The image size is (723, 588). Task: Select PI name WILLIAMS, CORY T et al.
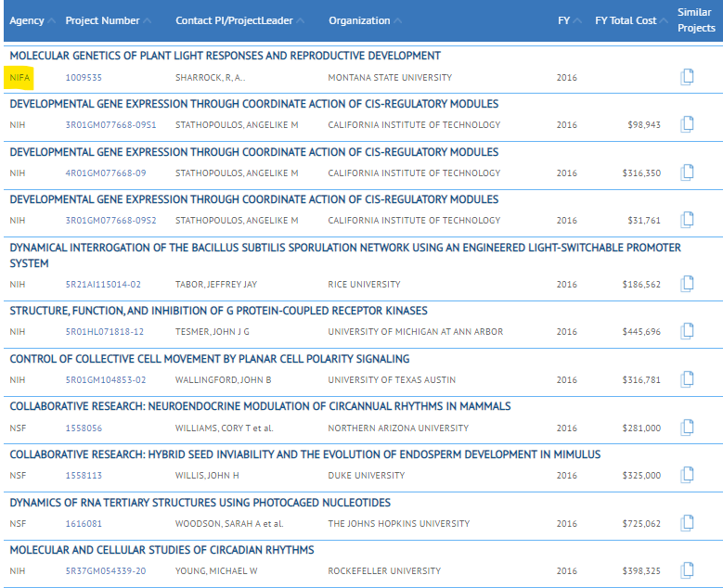point(224,428)
